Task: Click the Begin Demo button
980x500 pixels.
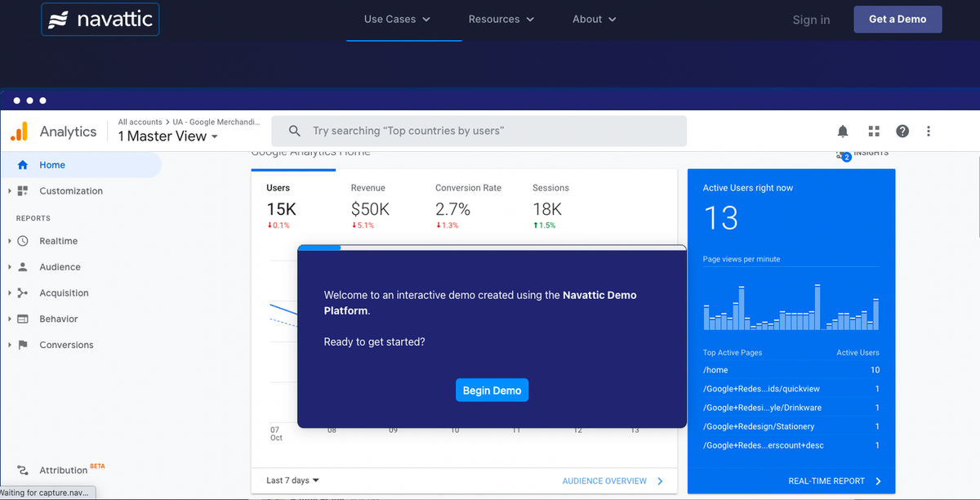Action: point(492,391)
